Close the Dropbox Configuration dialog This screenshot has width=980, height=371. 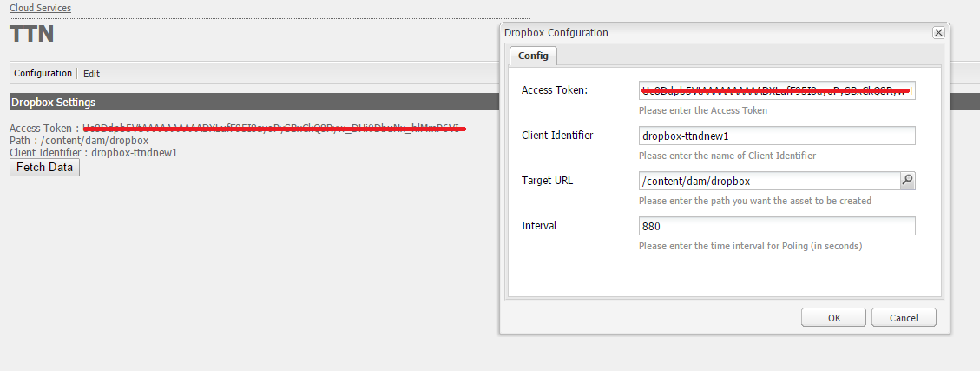938,32
